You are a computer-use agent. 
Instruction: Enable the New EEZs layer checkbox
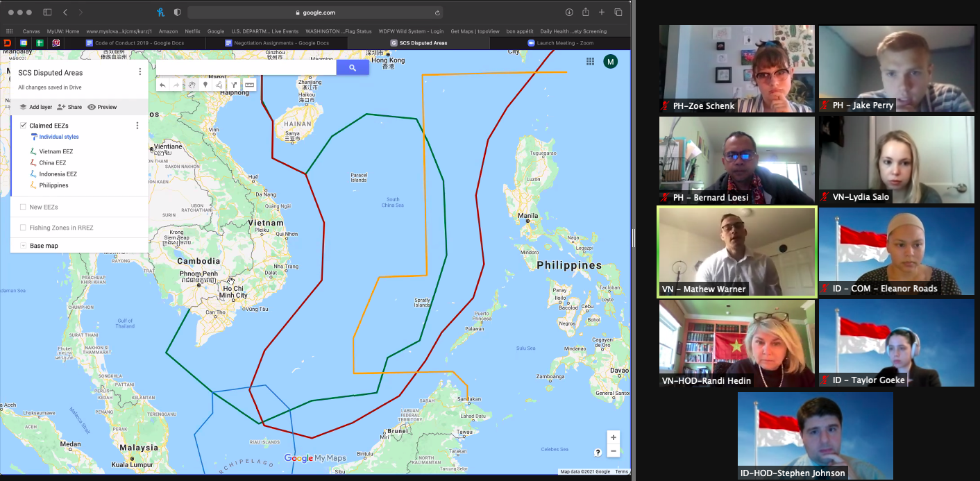tap(24, 207)
